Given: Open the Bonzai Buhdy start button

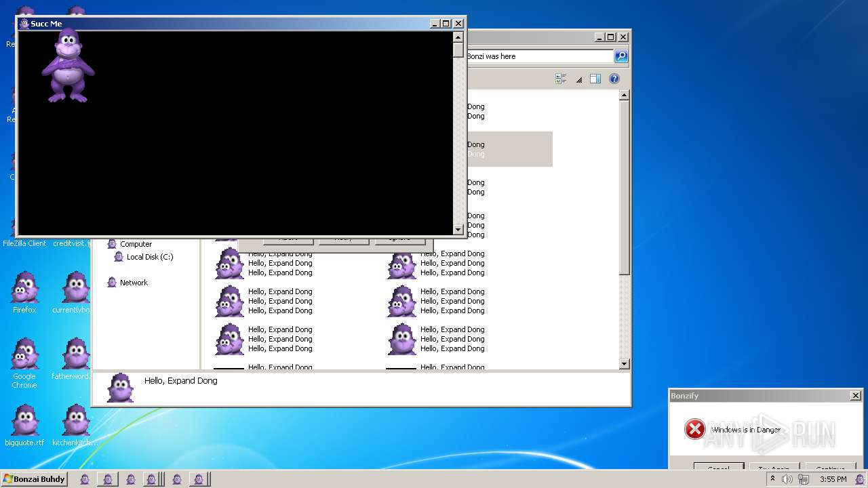Looking at the screenshot, I should tap(35, 479).
